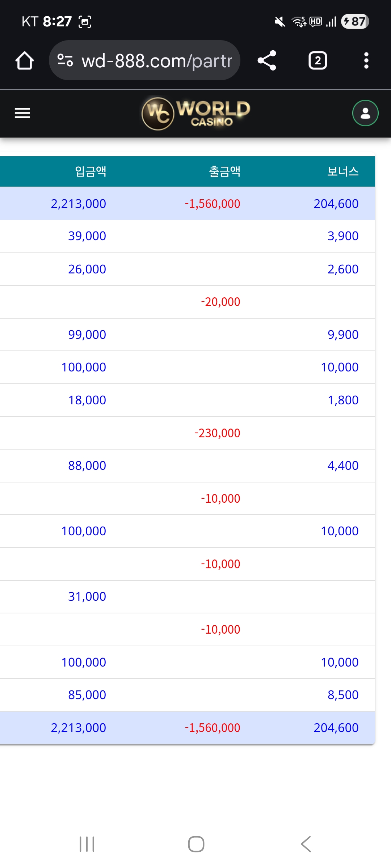This screenshot has width=391, height=868.
Task: Tap the share icon
Action: tap(267, 60)
